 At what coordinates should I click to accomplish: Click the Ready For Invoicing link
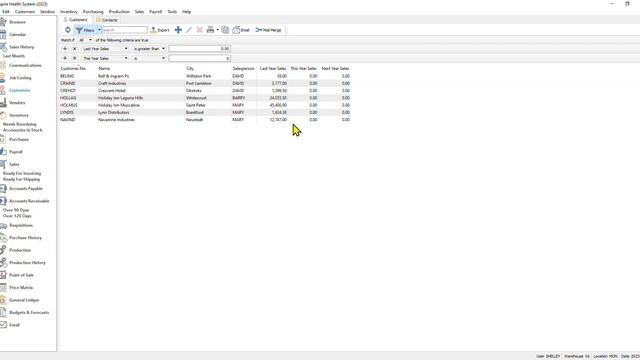tap(22, 173)
